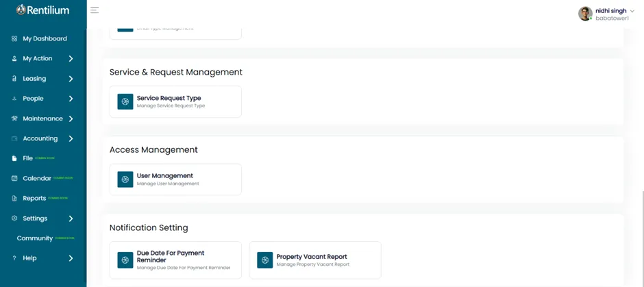
Task: Expand the Help submenu chevron
Action: click(x=71, y=258)
